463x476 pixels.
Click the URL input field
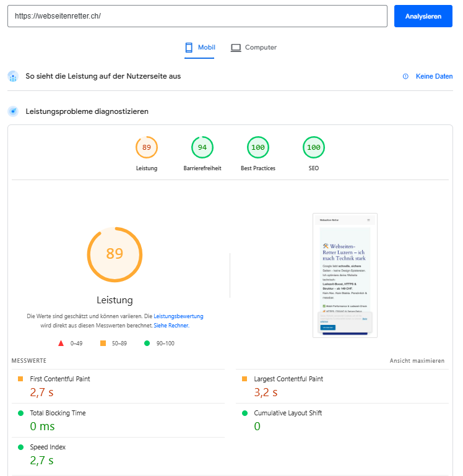click(x=197, y=16)
